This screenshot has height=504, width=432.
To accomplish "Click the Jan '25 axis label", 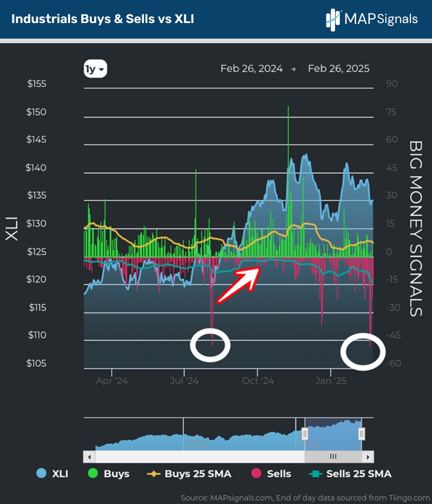I will 331,381.
